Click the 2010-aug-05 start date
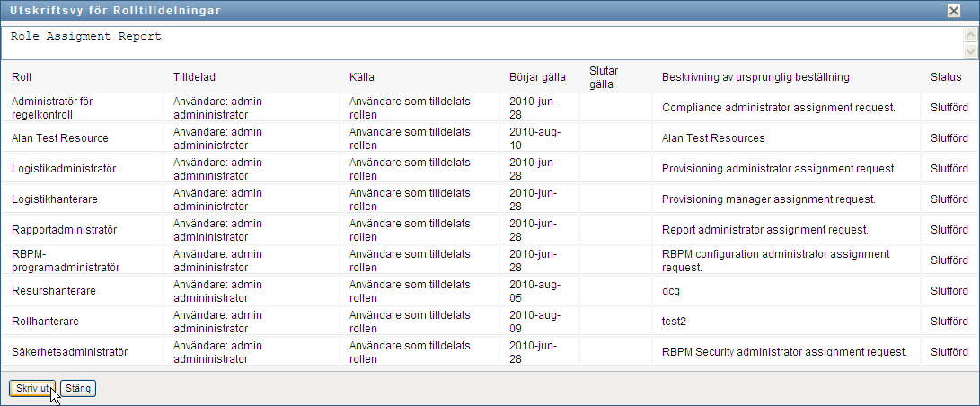Image resolution: width=980 pixels, height=406 pixels. pos(535,291)
